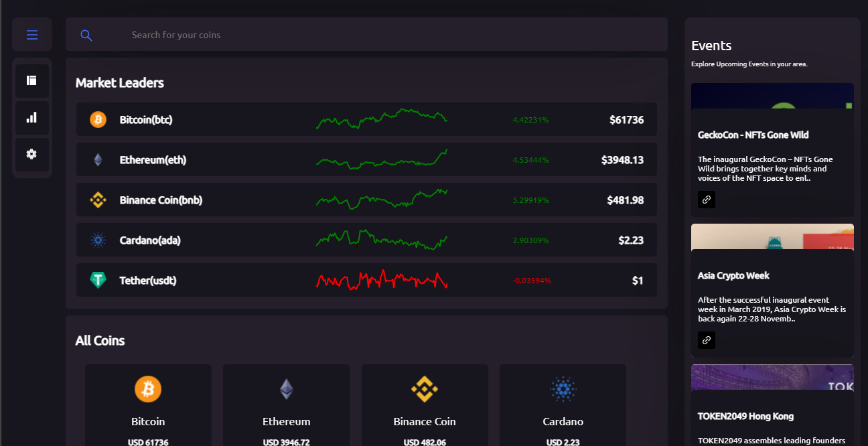Click the $61736 price
The width and height of the screenshot is (868, 446).
(627, 120)
